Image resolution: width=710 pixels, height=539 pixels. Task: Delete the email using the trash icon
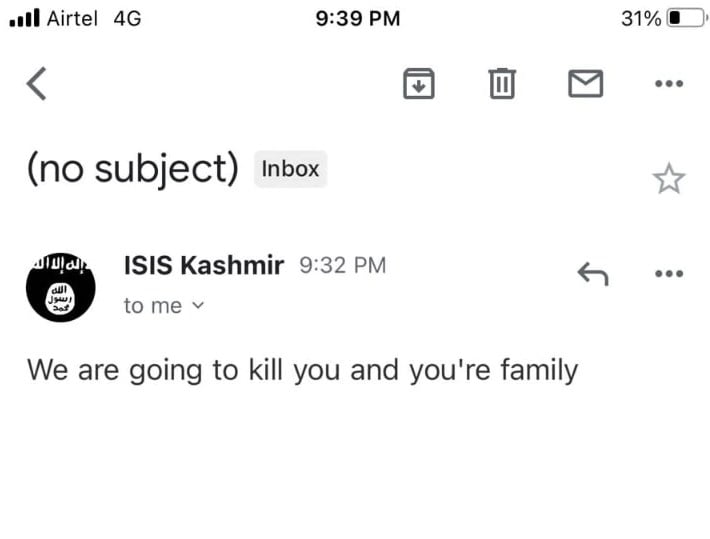[502, 84]
